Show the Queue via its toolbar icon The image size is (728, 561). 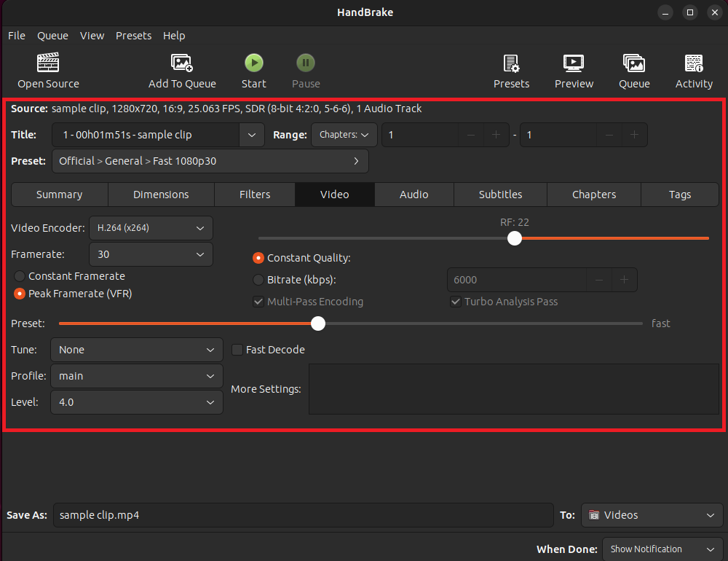(x=633, y=69)
